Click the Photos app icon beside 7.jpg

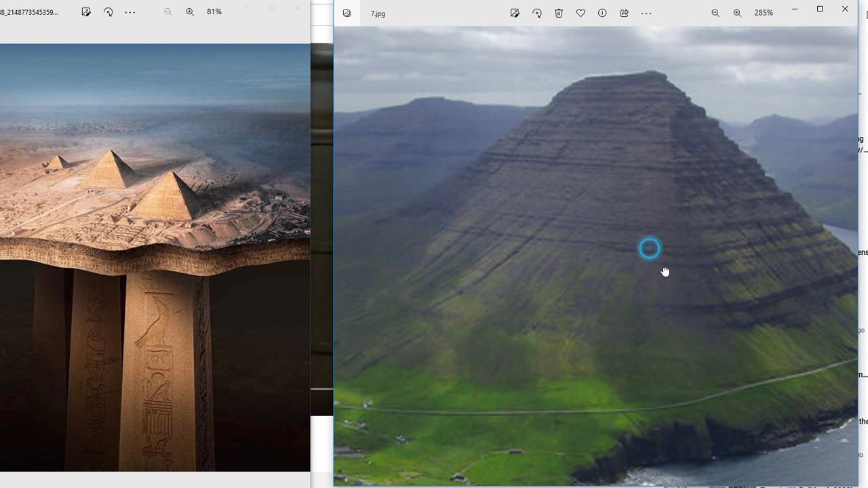tap(347, 13)
